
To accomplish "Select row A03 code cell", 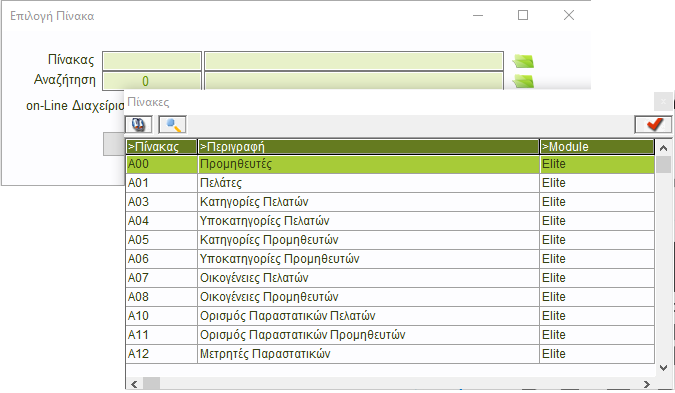I will point(161,202).
